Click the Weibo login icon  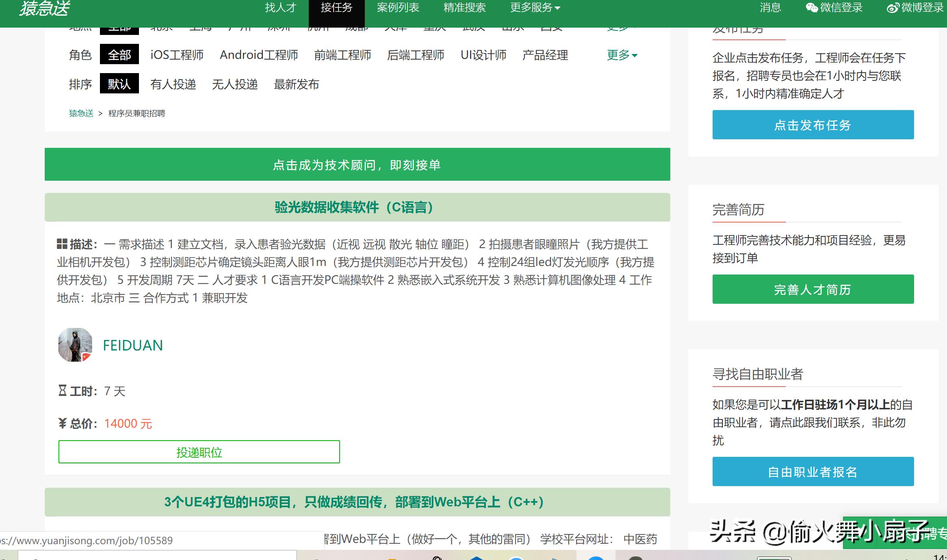(x=892, y=8)
